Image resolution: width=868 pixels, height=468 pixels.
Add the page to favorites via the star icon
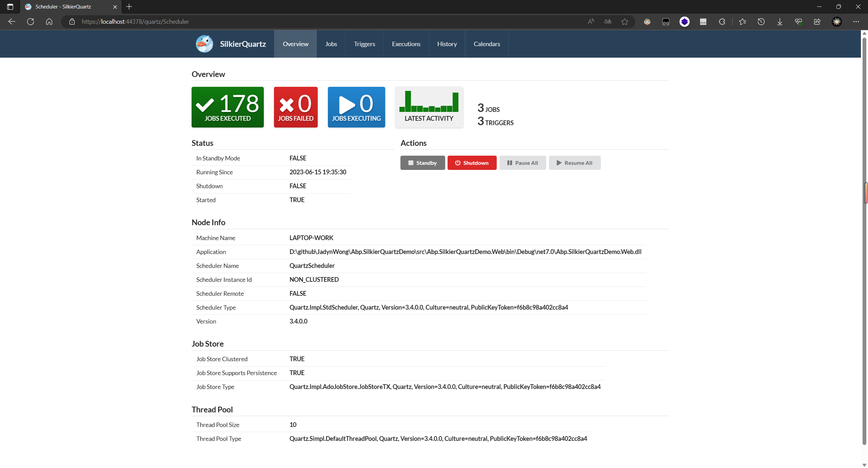point(625,22)
